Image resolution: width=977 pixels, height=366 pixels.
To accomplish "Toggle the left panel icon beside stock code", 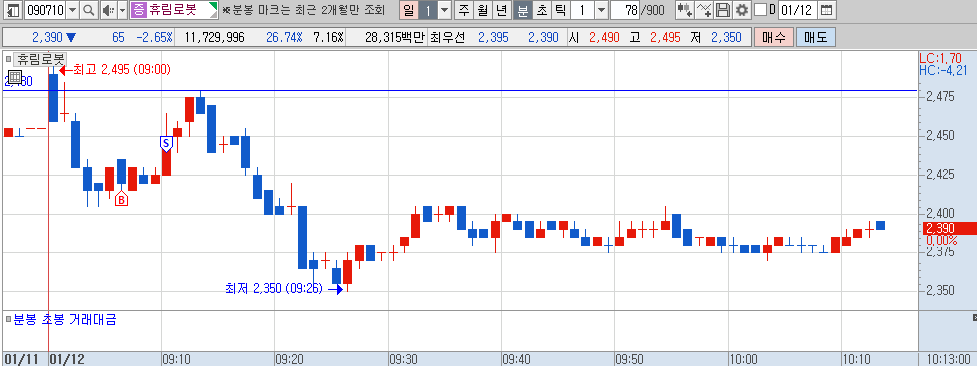I will 12,9.
